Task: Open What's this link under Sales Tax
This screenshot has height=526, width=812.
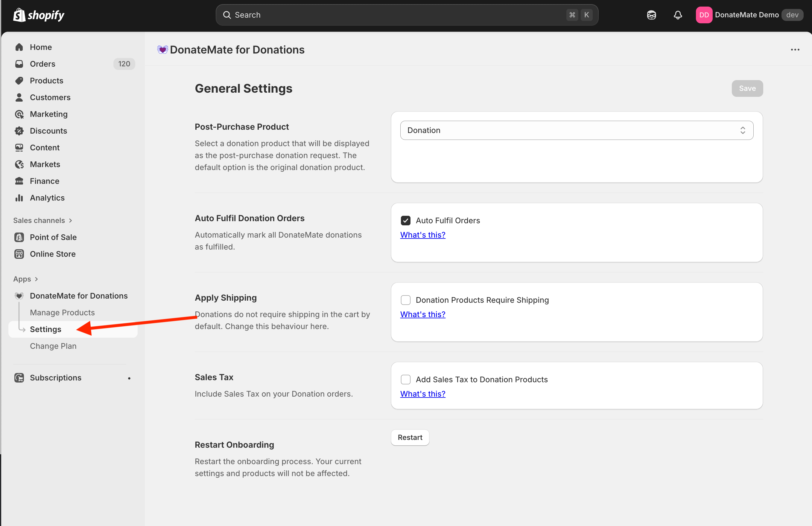Action: (422, 394)
